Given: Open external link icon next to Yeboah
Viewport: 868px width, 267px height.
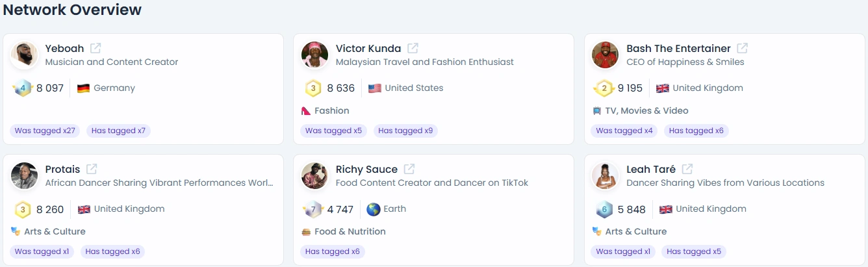Looking at the screenshot, I should pyautogui.click(x=96, y=48).
